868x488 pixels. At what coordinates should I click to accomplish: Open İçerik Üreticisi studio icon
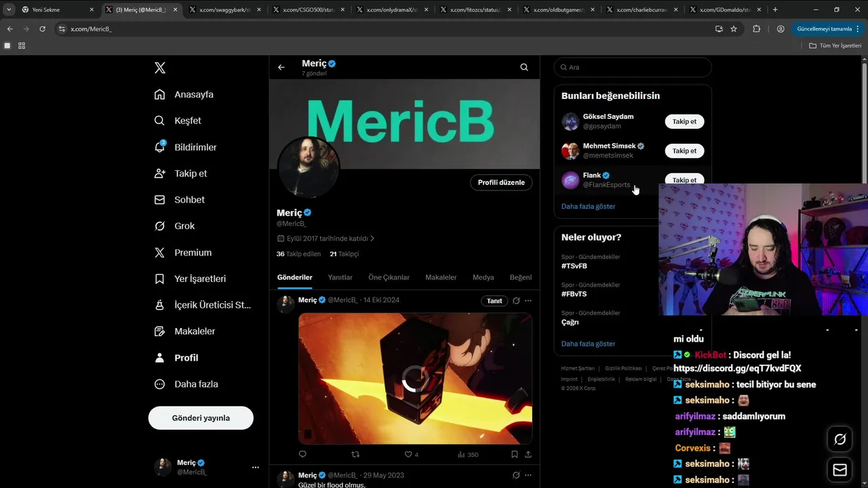click(159, 305)
